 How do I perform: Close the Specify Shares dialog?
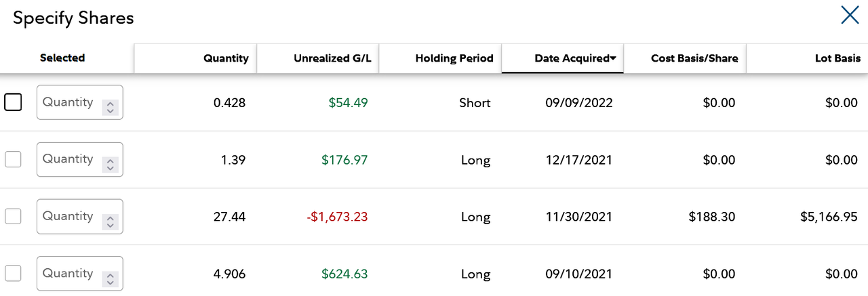coord(850,15)
